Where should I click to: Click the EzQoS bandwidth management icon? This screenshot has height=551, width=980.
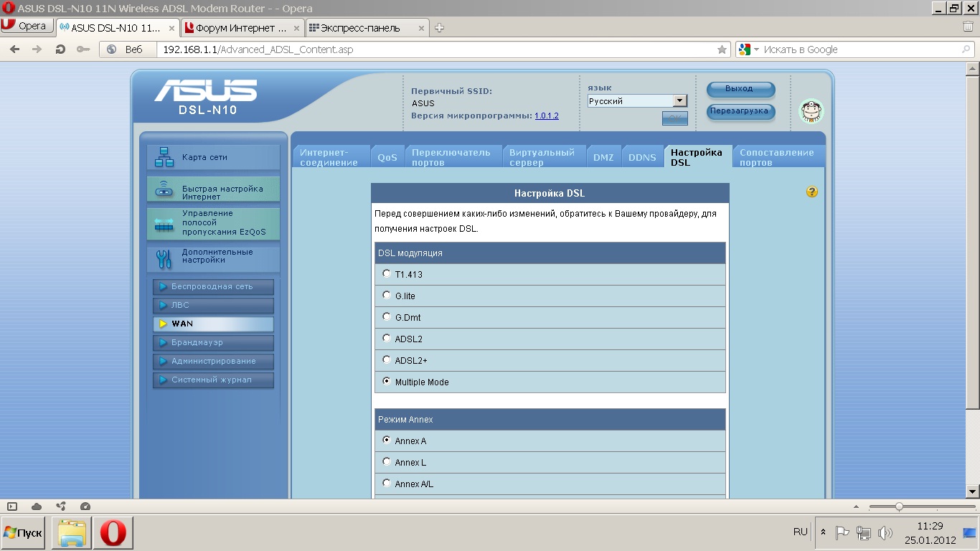point(164,225)
